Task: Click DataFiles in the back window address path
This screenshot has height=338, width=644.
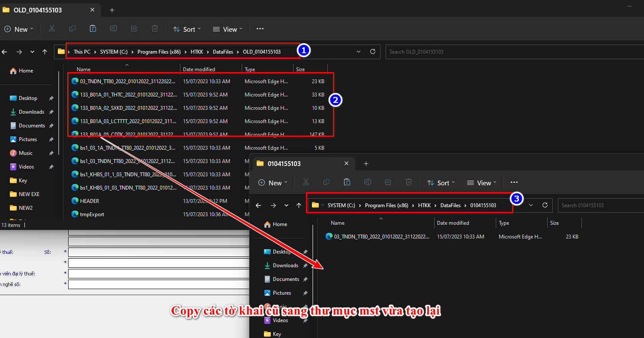Action: (223, 52)
